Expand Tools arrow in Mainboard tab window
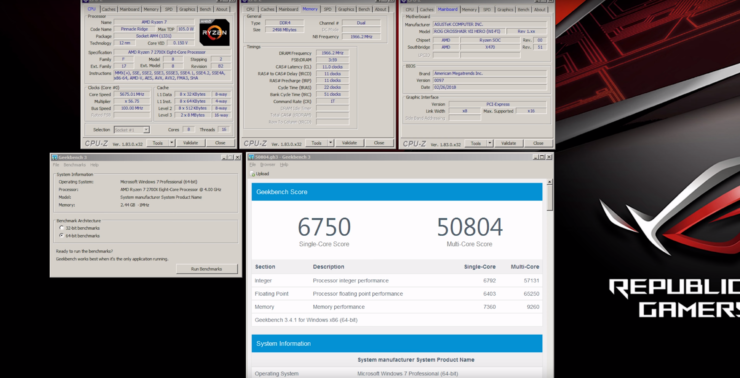Viewport: 740px width, 378px height. 490,143
